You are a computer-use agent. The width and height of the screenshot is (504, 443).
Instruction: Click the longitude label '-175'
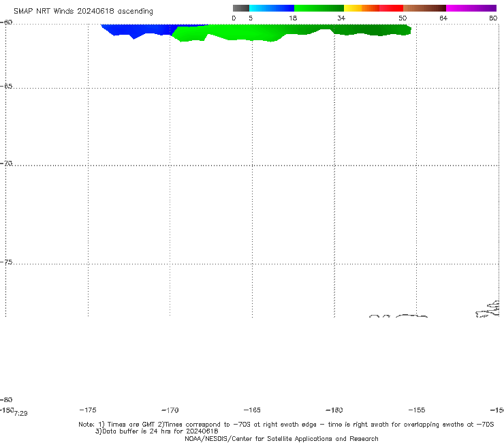(88, 410)
